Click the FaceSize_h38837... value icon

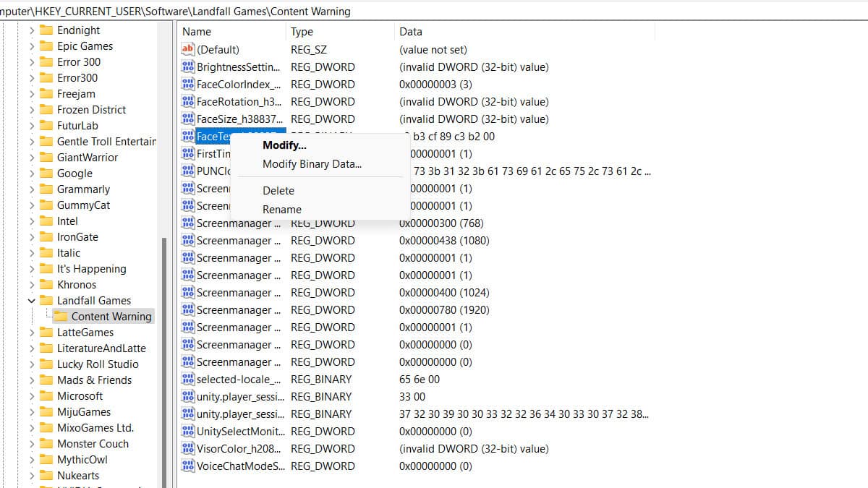188,119
